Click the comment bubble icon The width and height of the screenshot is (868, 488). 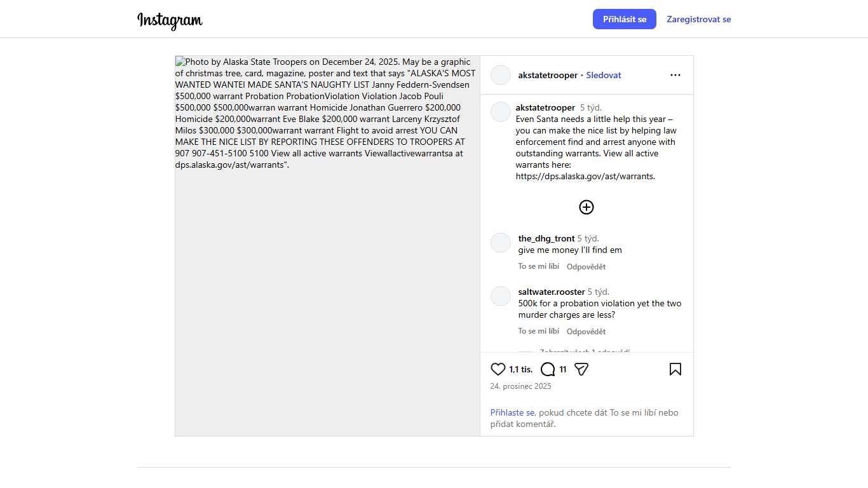tap(548, 369)
